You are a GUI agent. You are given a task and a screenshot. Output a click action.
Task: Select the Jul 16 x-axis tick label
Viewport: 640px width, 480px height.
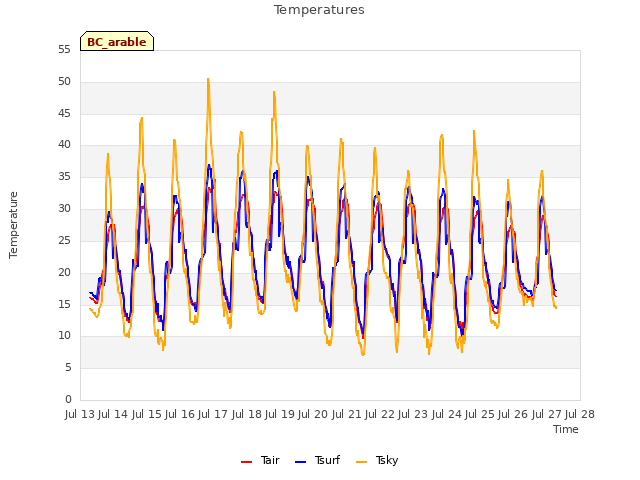(180, 414)
